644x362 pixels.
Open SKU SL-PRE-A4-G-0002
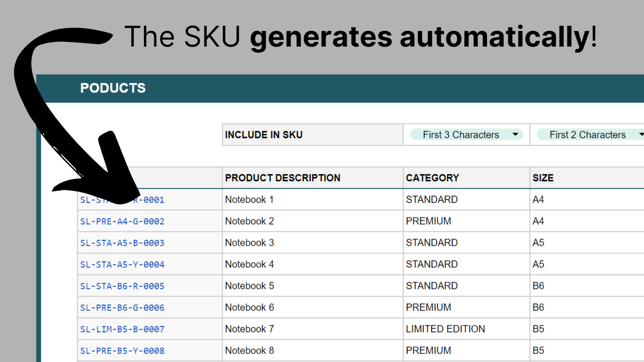click(122, 221)
